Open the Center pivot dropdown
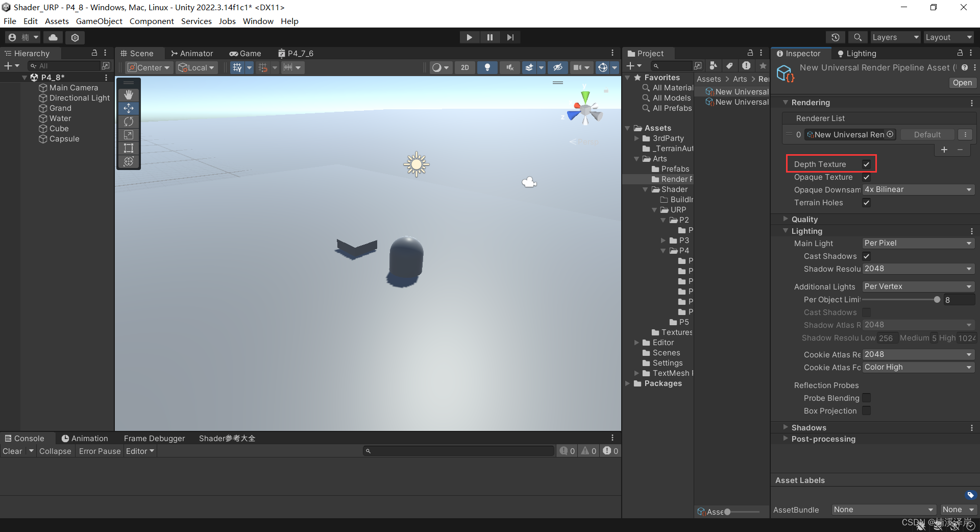The height and width of the screenshot is (532, 980). [x=149, y=67]
